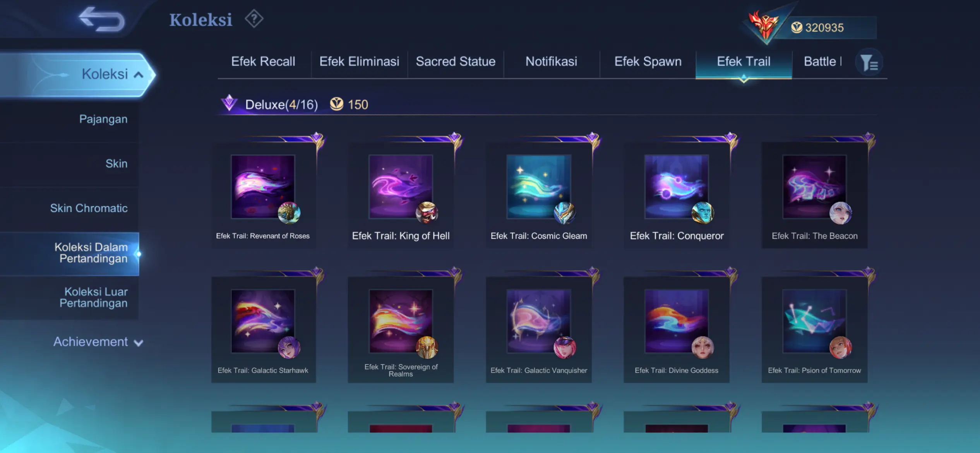Expand the Achievement sidebar section
Screen dimensions: 980x453
98,342
